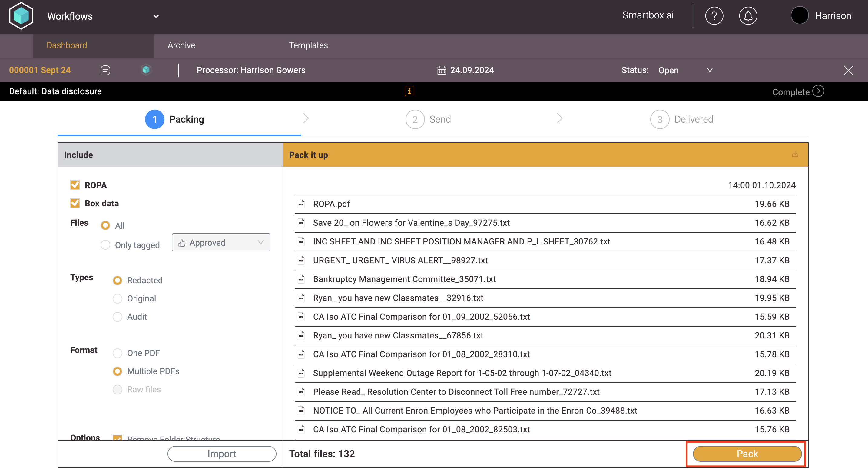Click the Import button
Screen dimensions: 868x469
[x=222, y=454]
